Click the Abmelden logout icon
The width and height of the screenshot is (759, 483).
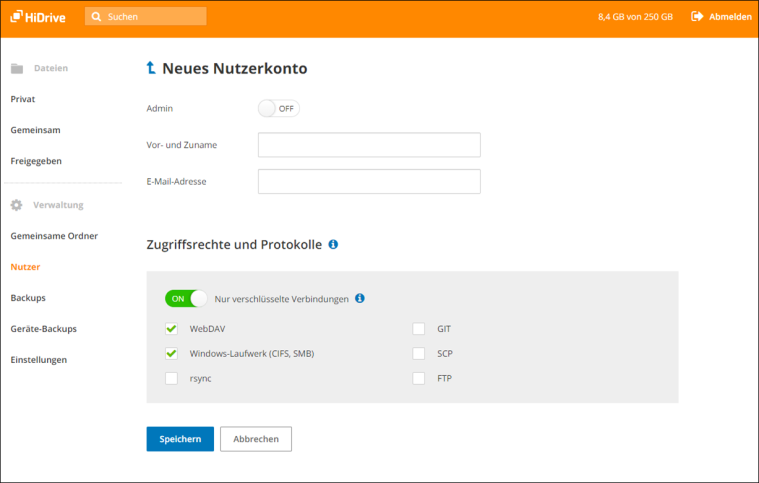[697, 16]
